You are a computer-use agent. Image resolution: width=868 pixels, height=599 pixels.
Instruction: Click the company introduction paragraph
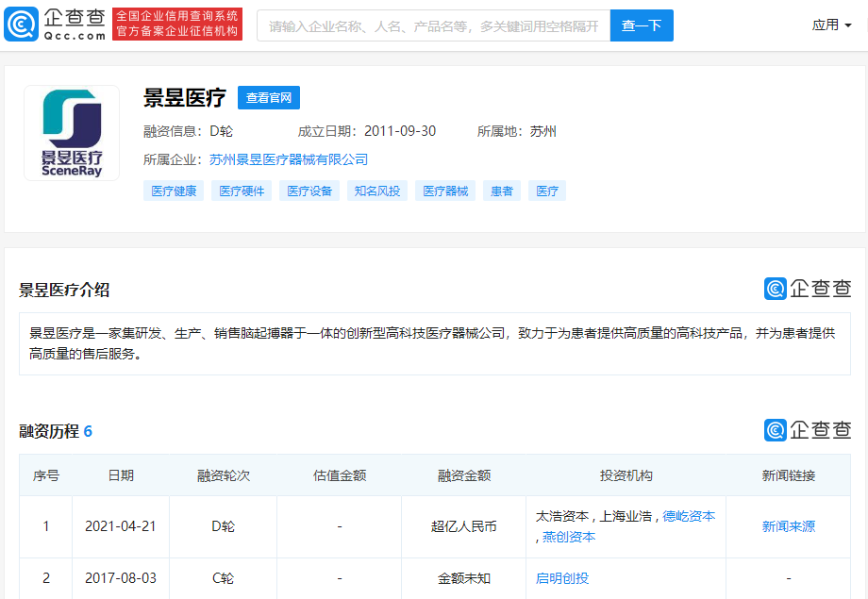(435, 343)
